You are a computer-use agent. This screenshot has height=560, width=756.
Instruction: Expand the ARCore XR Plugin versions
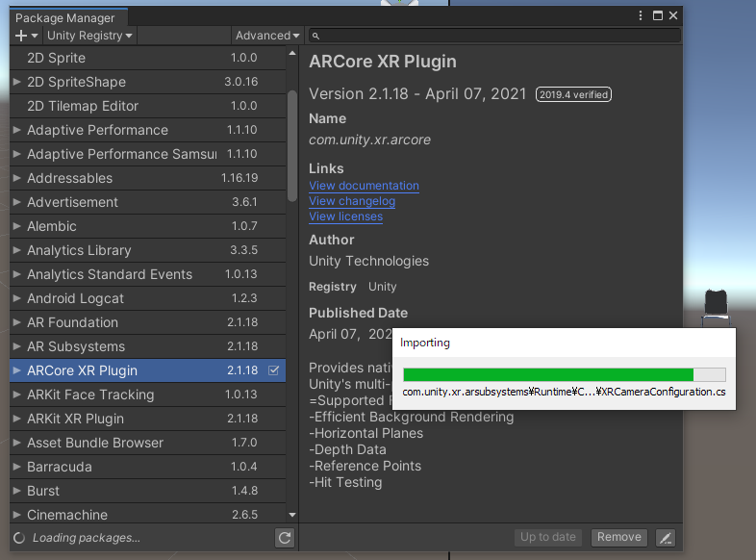17,370
